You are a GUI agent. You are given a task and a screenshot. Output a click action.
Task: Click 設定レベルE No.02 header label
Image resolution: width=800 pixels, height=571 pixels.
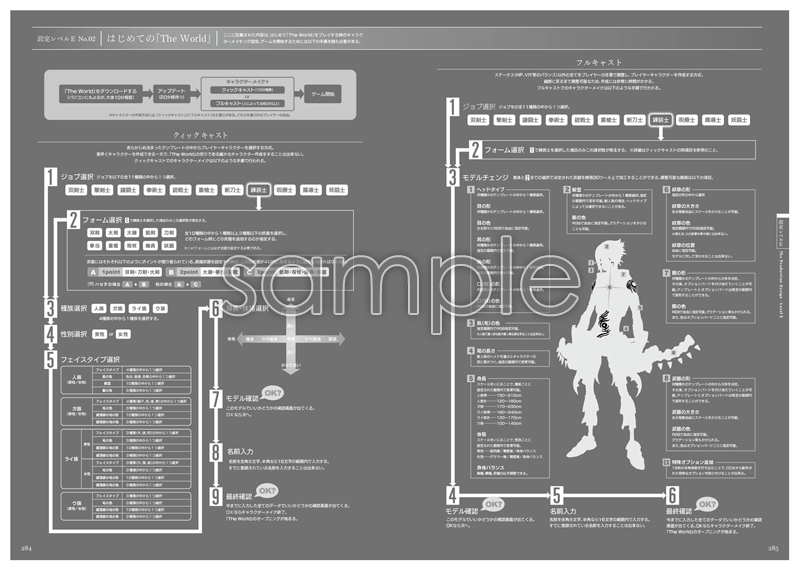[x=66, y=39]
